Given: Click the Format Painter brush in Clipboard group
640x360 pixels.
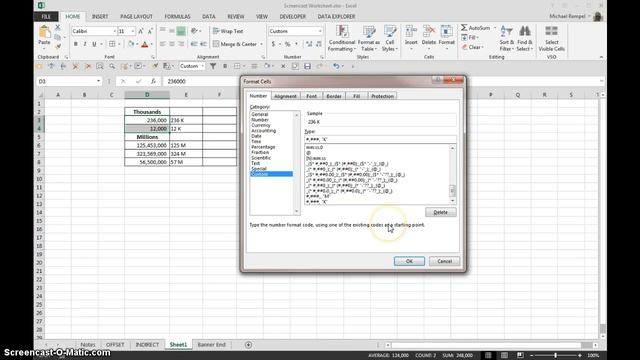Looking at the screenshot, I should (58, 46).
